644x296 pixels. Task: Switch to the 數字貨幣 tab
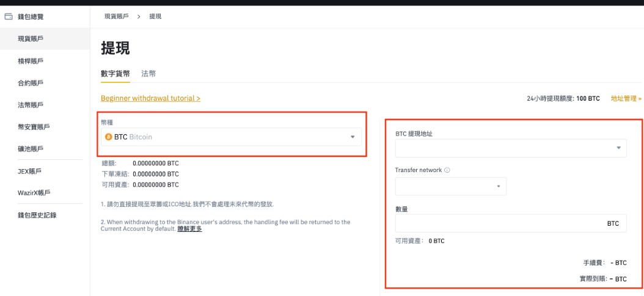click(115, 74)
